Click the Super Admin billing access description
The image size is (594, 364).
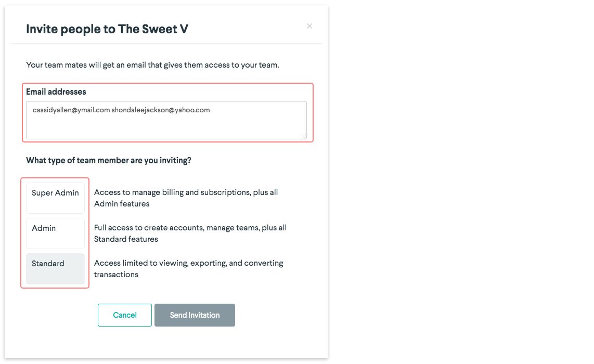click(186, 192)
